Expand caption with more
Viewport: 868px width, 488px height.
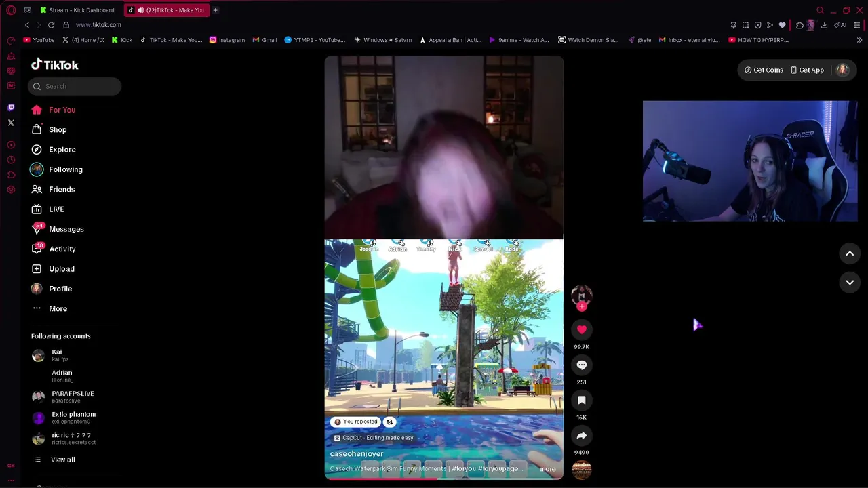click(547, 469)
